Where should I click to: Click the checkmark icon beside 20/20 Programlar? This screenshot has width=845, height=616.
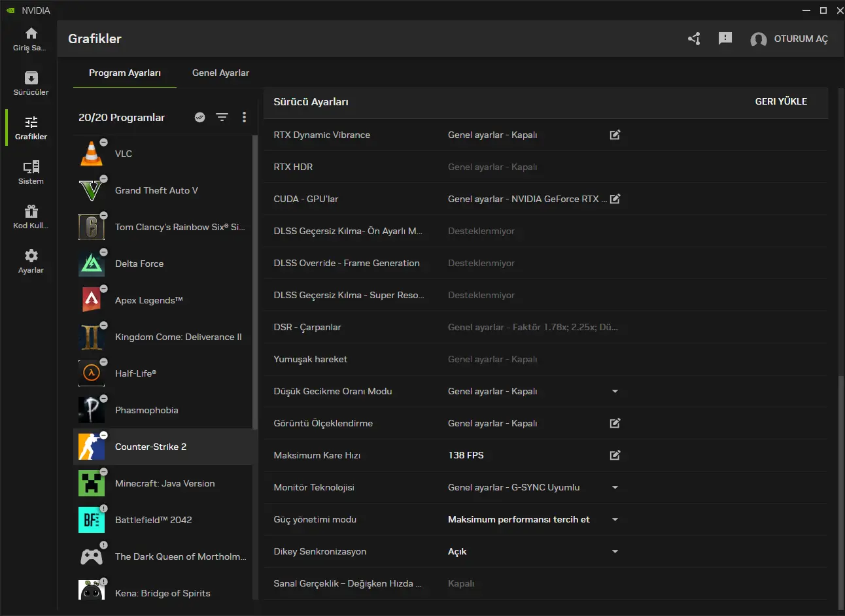(x=200, y=117)
